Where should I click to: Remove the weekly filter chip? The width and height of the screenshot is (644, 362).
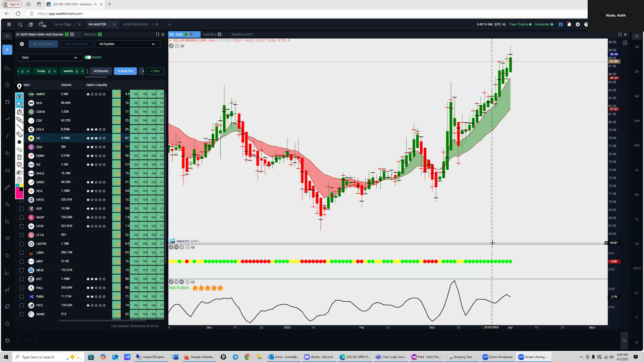82,71
